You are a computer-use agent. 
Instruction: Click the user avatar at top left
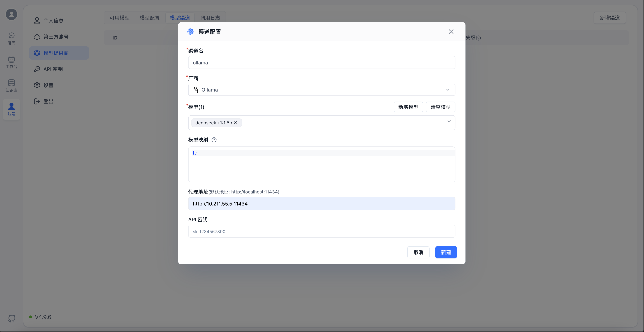coord(11,14)
